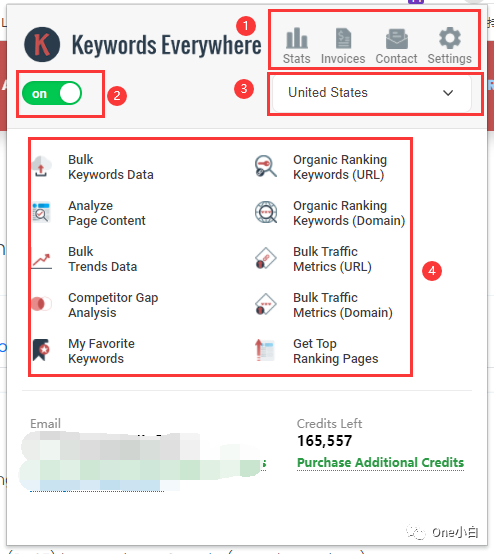
Task: Click the My Favorite Keywords bookmark icon
Action: click(41, 350)
